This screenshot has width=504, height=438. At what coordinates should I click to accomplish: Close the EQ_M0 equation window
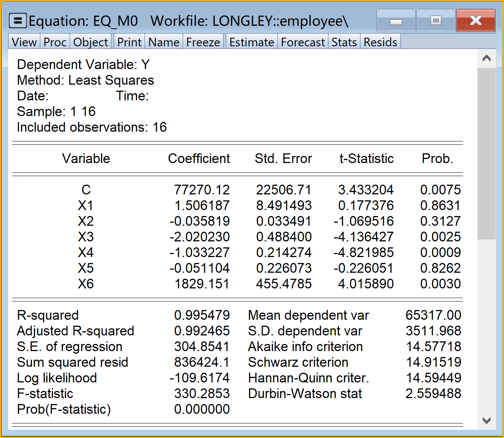click(x=476, y=21)
